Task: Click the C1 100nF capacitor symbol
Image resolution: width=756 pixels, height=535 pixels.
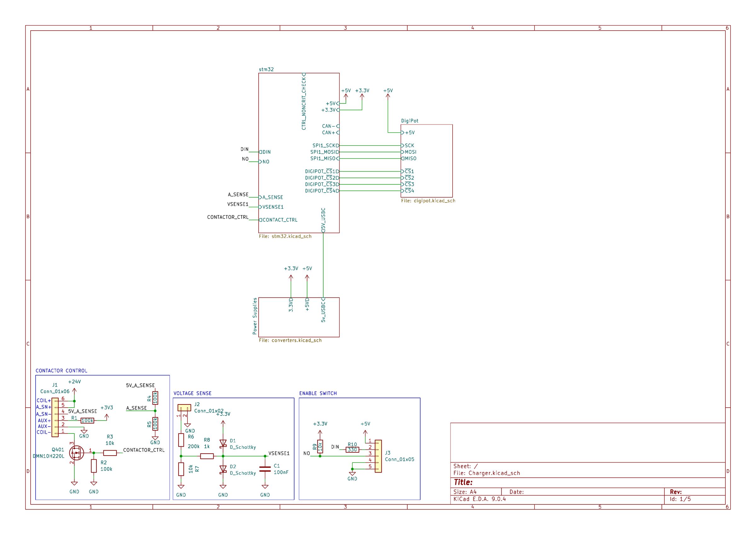Action: tap(265, 469)
